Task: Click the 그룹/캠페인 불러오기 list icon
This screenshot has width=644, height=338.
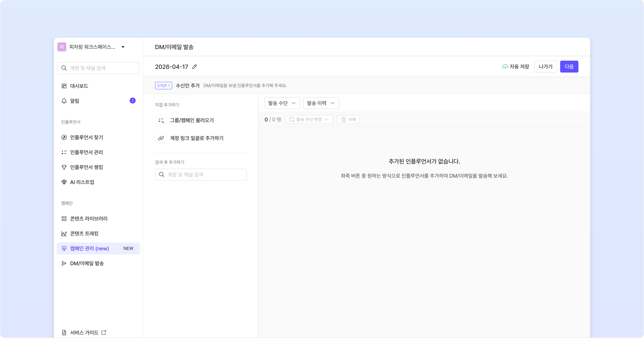Action: [x=161, y=120]
